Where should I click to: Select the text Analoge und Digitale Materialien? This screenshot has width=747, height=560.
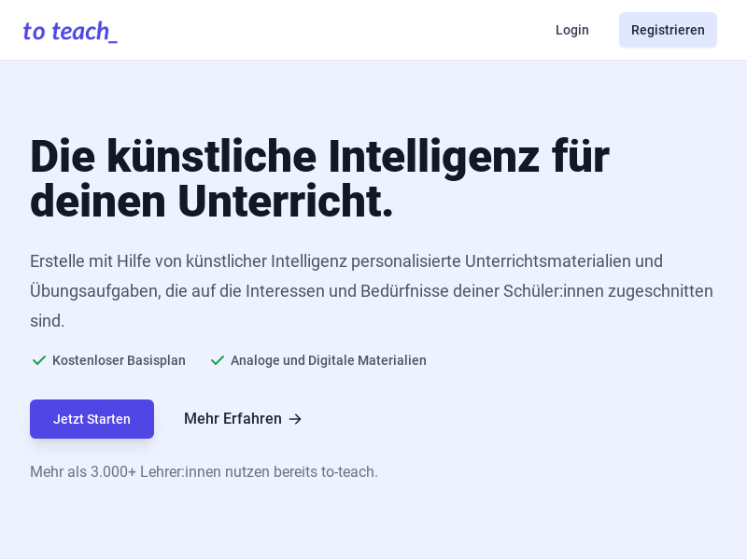(x=329, y=360)
